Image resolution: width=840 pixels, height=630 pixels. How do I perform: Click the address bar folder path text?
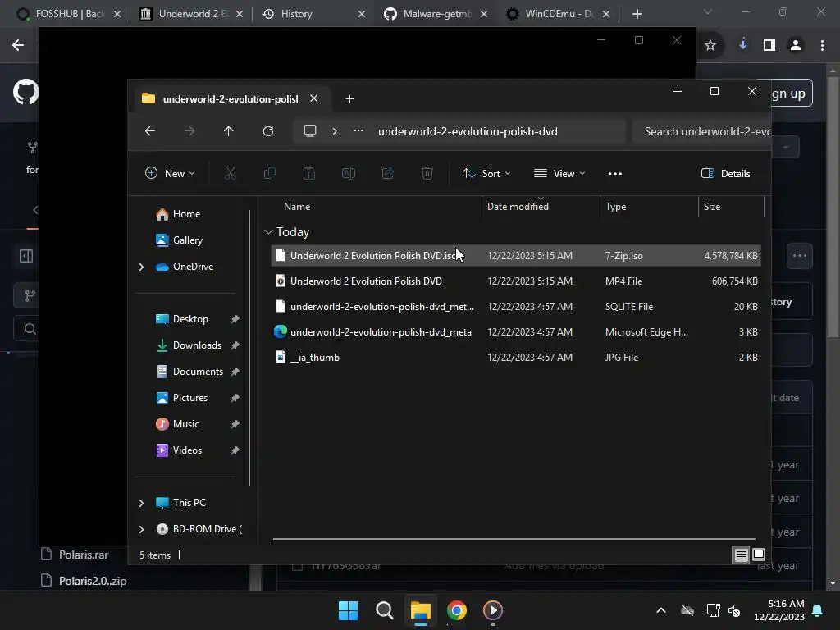468,132
